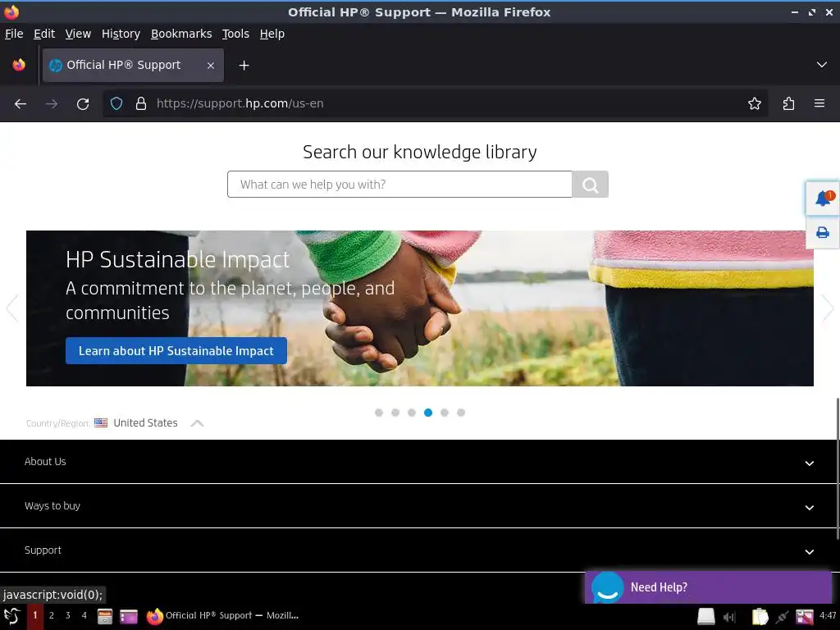Bookmark this page with the star icon
Screen dimensions: 840x630
pyautogui.click(x=755, y=104)
